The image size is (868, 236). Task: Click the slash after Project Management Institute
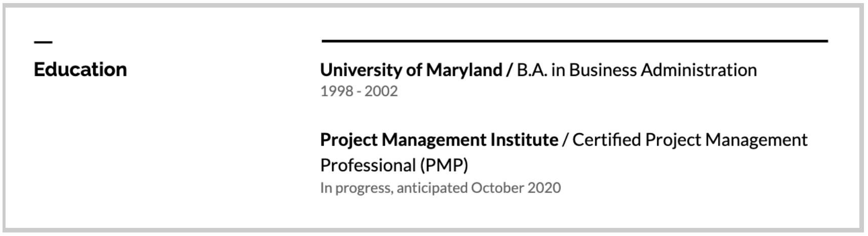click(565, 140)
